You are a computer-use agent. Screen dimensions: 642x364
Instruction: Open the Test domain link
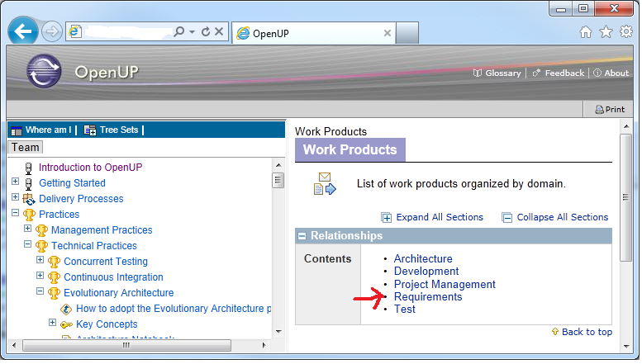point(405,310)
